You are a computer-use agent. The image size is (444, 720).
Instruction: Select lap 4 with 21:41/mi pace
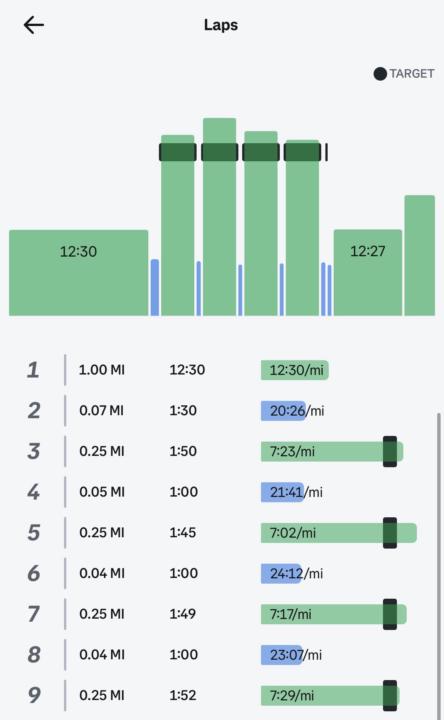pos(222,492)
